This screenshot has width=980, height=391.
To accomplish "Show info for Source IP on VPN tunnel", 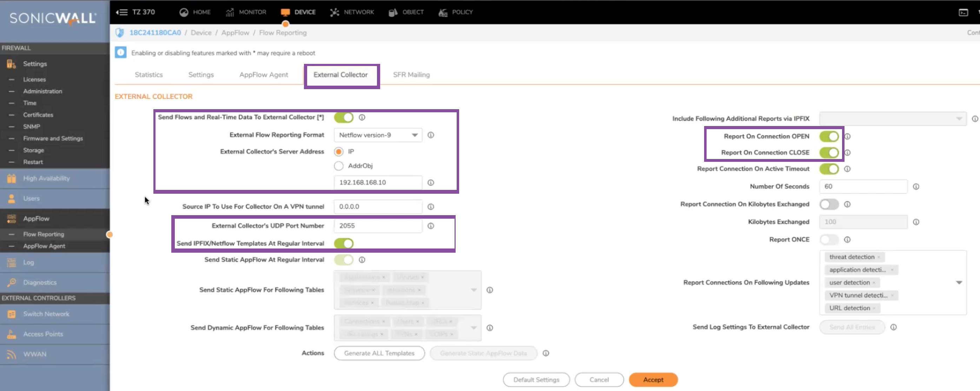I will pos(431,206).
